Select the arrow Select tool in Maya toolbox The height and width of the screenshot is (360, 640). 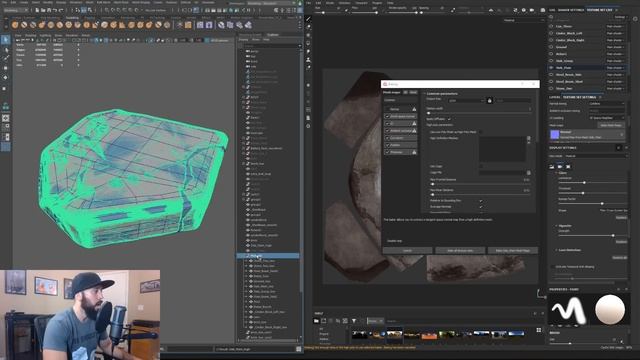click(5, 40)
